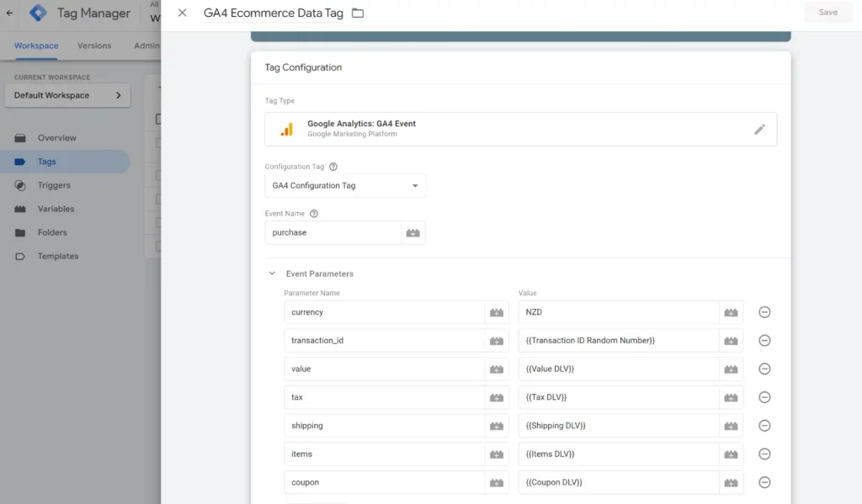Viewport: 862px width, 504px height.
Task: Open Tags in the sidebar
Action: point(65,162)
